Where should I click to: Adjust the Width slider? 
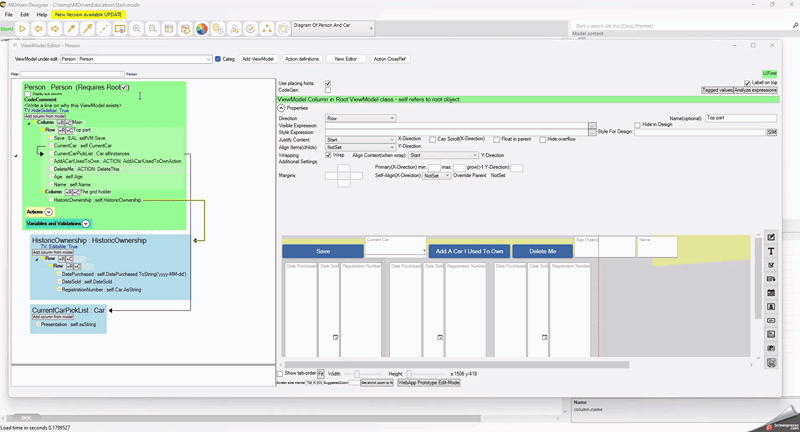point(358,374)
